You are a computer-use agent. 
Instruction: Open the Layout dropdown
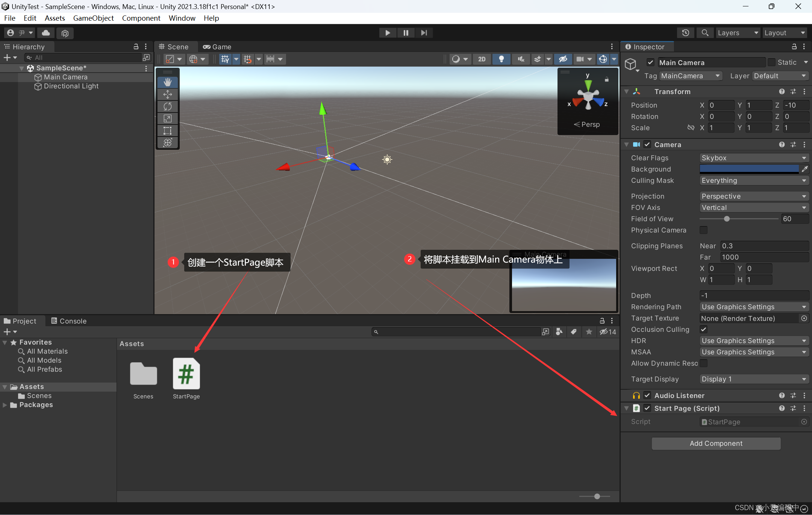click(785, 33)
